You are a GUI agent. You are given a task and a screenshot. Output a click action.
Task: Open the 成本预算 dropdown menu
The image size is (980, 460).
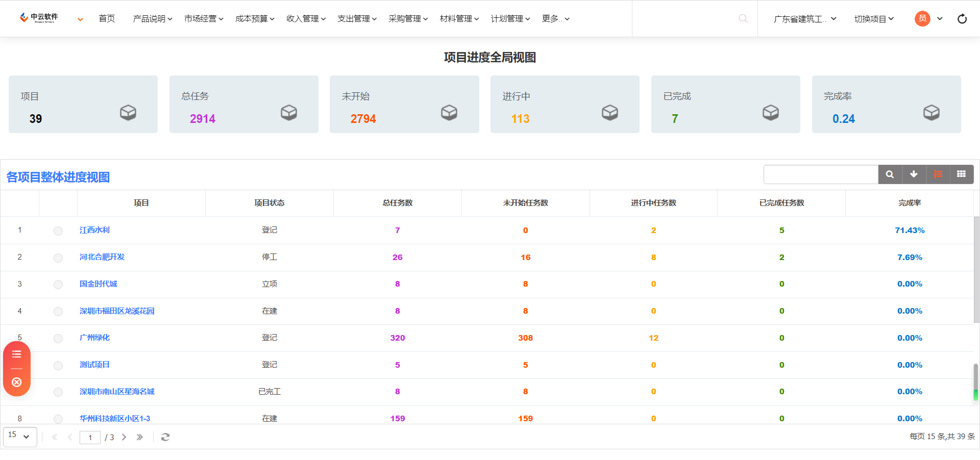(255, 18)
